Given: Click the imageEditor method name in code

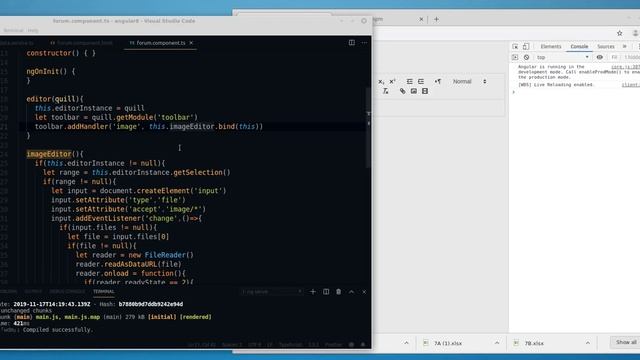Looking at the screenshot, I should click(49, 154).
